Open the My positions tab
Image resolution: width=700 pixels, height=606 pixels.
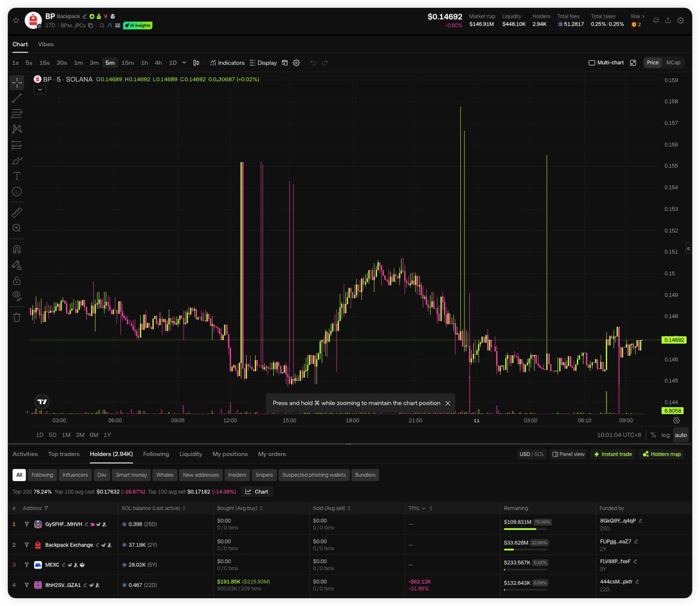[230, 454]
